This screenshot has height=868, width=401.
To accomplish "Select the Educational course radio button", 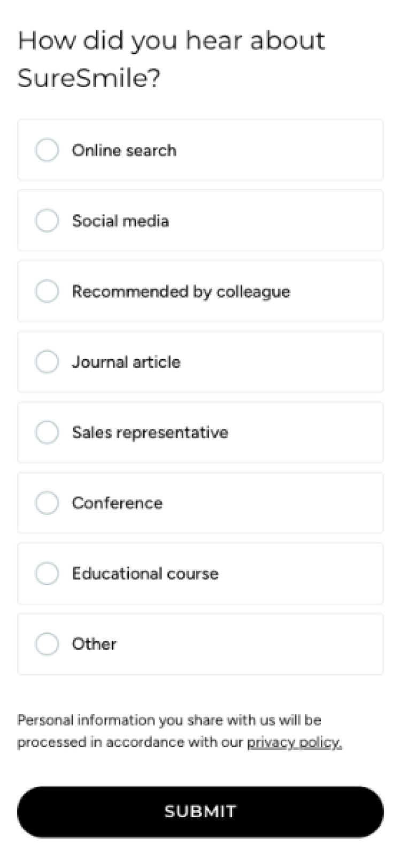I will click(x=47, y=573).
